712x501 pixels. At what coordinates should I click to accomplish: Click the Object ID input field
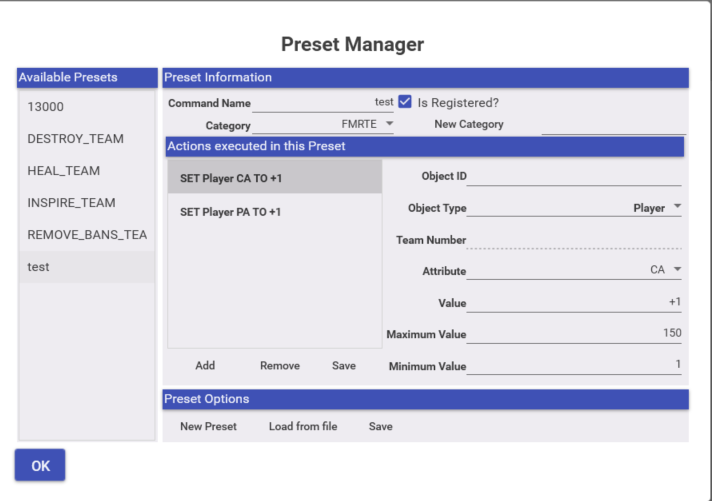click(574, 177)
